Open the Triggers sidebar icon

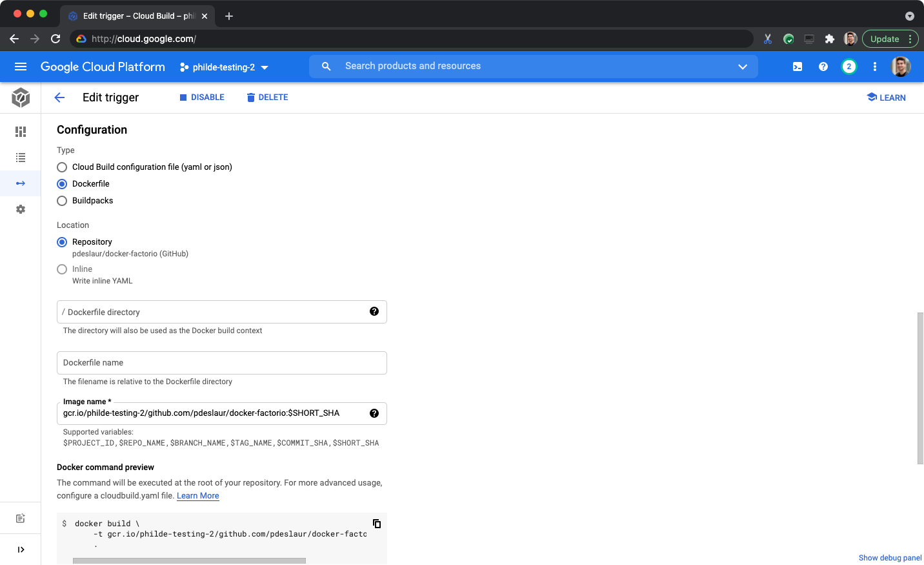tap(21, 183)
